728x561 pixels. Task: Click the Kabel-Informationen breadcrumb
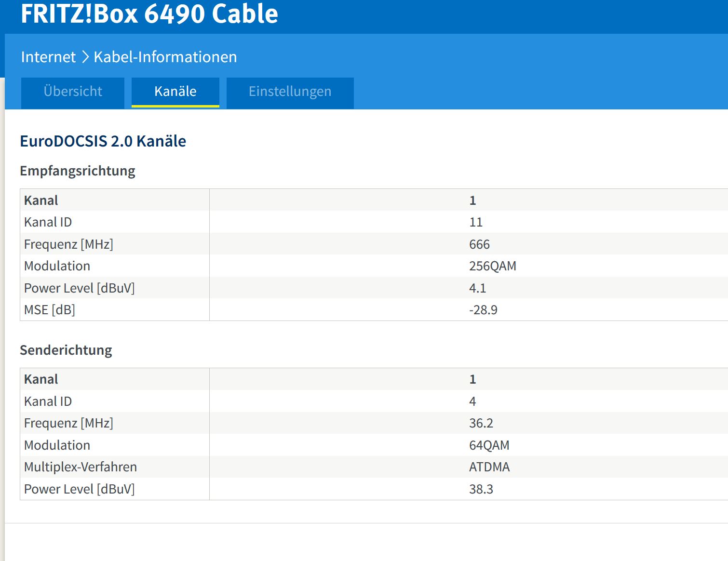165,57
